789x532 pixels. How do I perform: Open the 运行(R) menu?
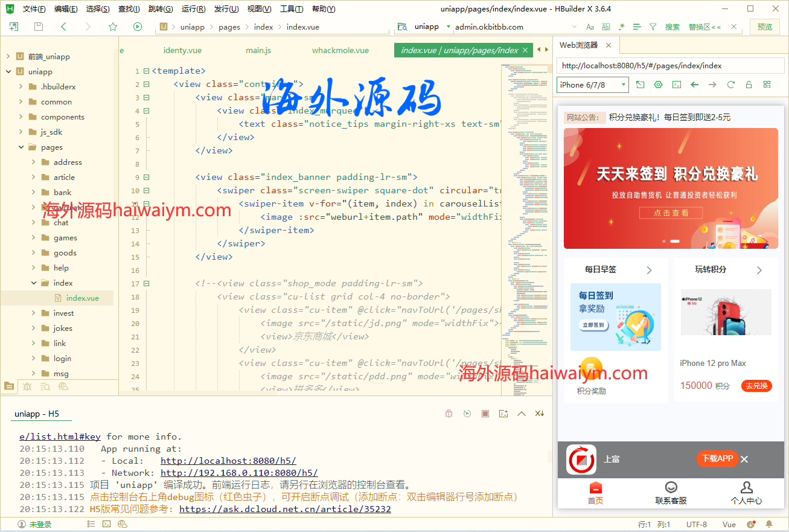pyautogui.click(x=193, y=9)
